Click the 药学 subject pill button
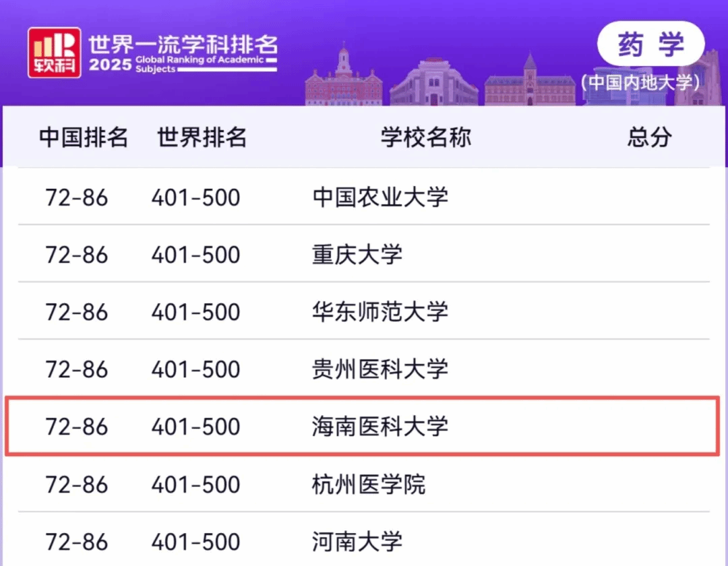This screenshot has height=566, width=728. click(650, 46)
